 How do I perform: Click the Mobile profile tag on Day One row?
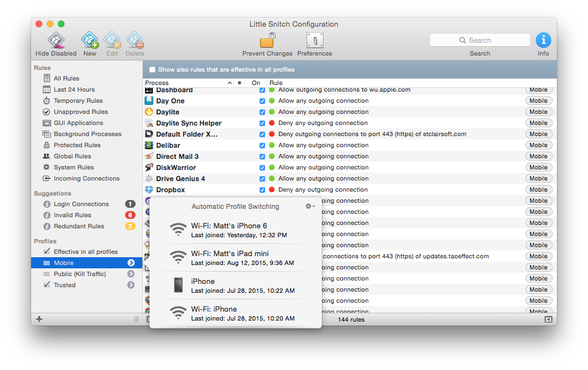539,101
